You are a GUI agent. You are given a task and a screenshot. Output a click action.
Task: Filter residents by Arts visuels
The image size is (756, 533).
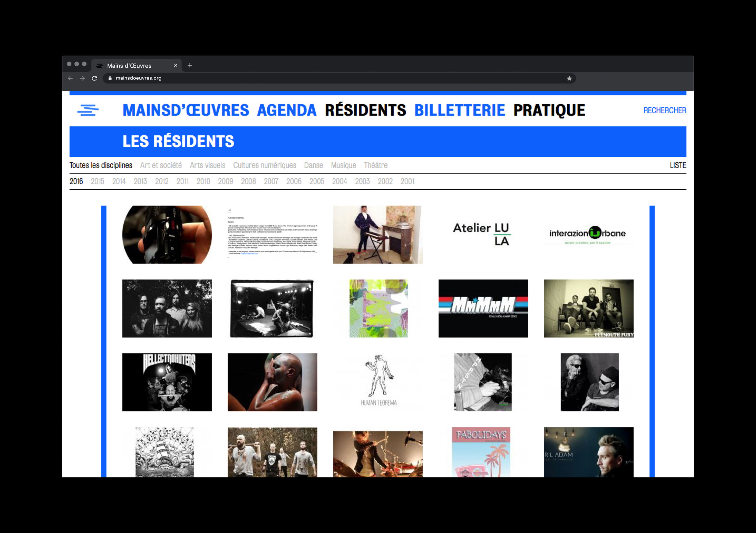(207, 165)
